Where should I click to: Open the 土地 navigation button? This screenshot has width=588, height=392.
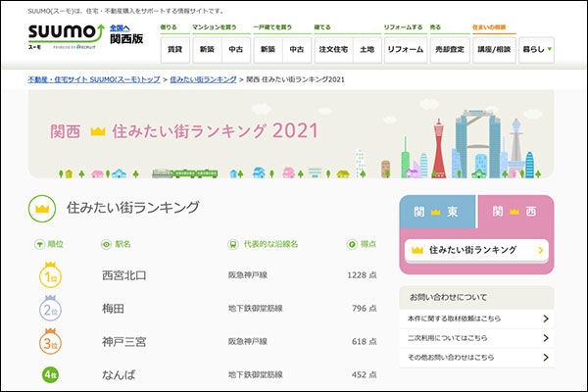367,50
